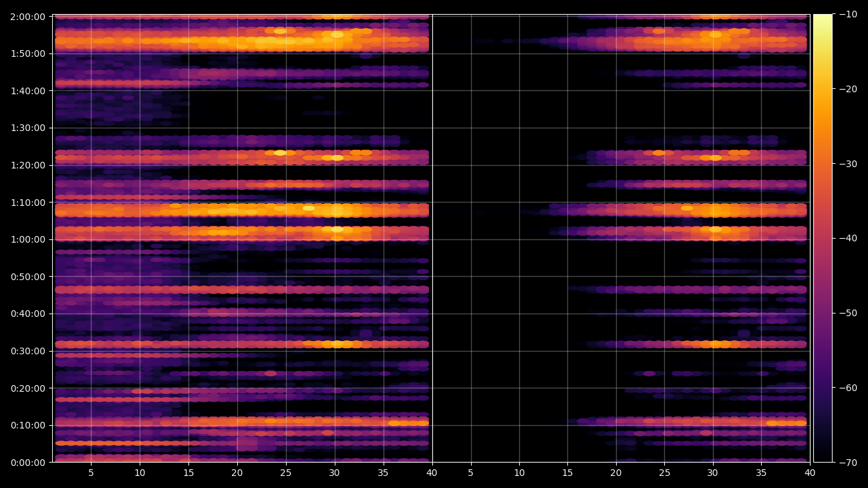The width and height of the screenshot is (868, 488).
Task: Click the −70 colorbar tick label
Action: click(x=848, y=462)
